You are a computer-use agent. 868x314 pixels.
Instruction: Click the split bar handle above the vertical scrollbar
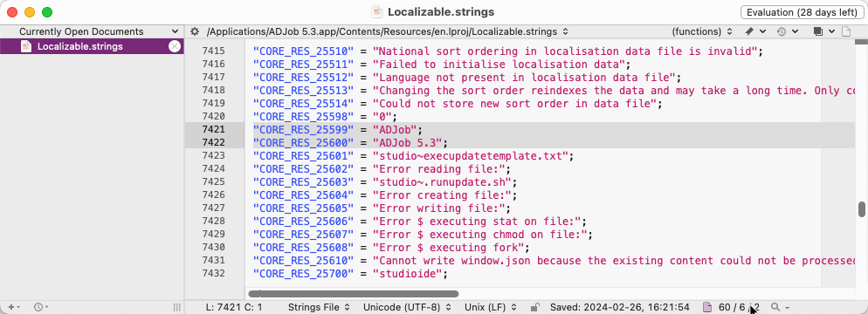861,42
